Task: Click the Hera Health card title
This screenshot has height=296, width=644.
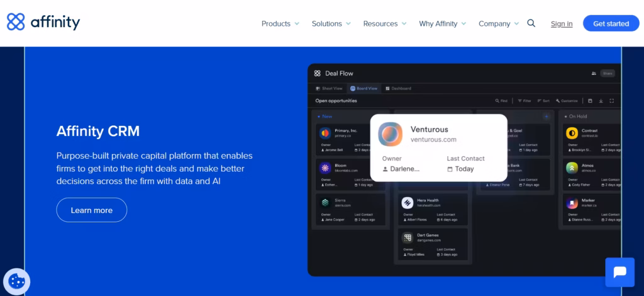Action: [x=428, y=200]
